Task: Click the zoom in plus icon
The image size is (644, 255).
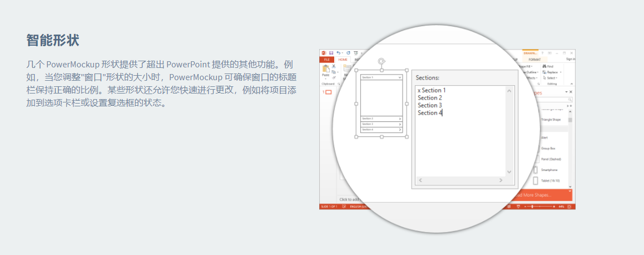Action: 554,207
